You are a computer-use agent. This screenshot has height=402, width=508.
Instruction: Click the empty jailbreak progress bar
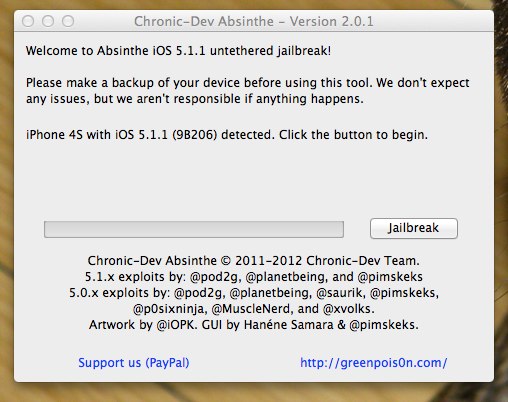tap(194, 229)
